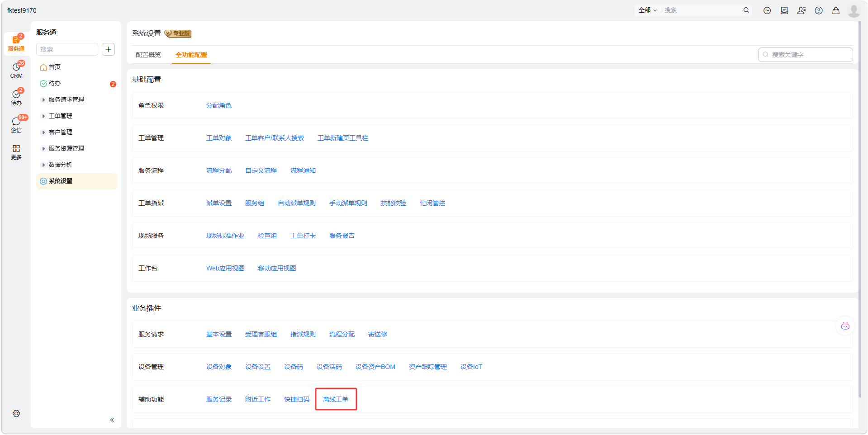
Task: Focus the sidebar search field
Action: tap(67, 49)
